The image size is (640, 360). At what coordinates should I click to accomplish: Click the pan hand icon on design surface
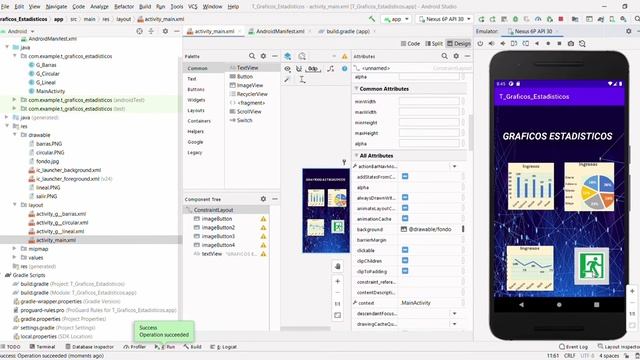point(338,267)
